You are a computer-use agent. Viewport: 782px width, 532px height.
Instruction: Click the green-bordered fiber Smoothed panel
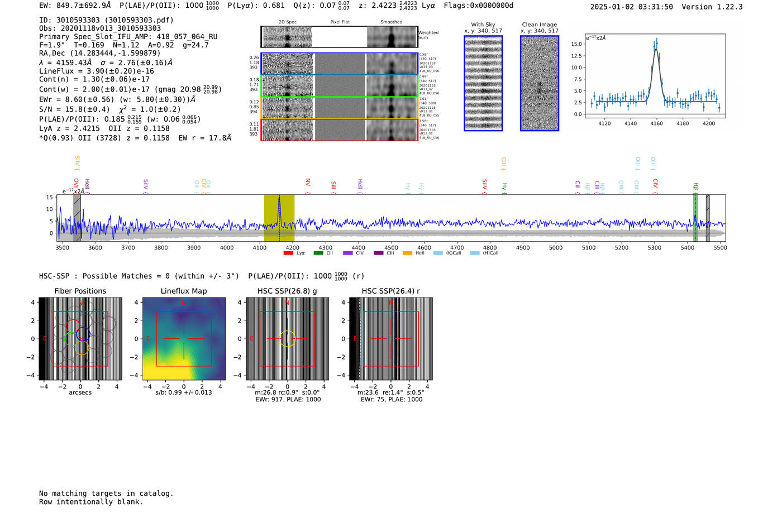[x=392, y=86]
